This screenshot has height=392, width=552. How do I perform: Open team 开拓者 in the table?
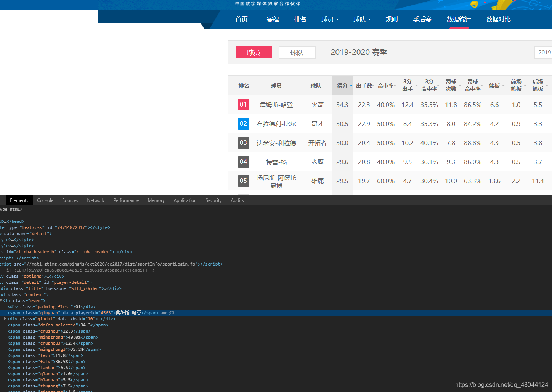click(318, 143)
